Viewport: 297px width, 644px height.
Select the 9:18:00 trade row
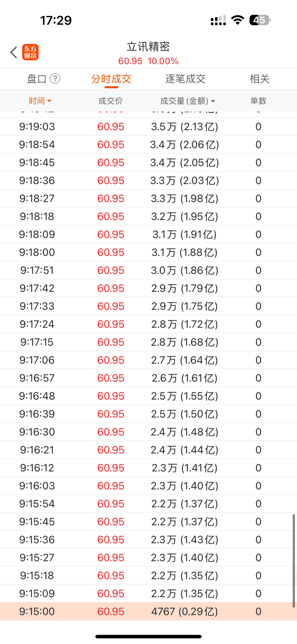pyautogui.click(x=148, y=252)
